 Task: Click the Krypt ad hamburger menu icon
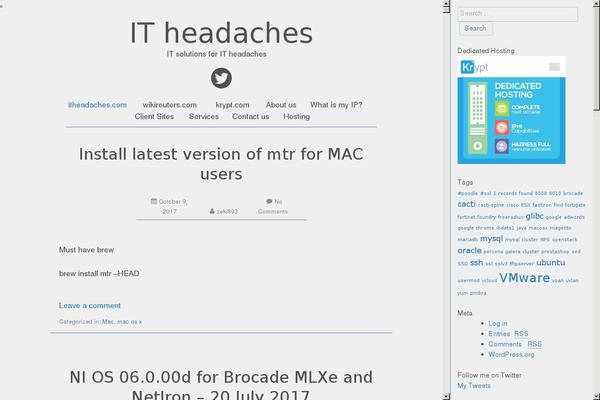pyautogui.click(x=554, y=67)
